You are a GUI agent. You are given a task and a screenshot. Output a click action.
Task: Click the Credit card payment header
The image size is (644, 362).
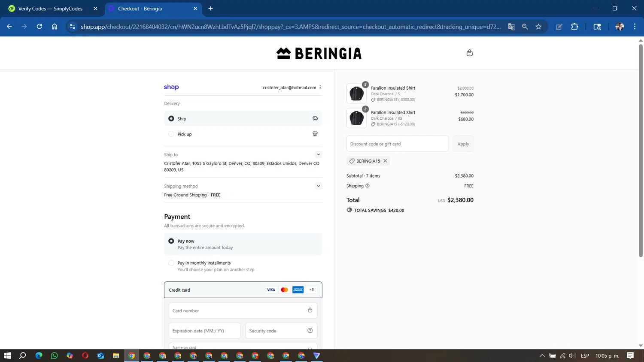[243, 290]
